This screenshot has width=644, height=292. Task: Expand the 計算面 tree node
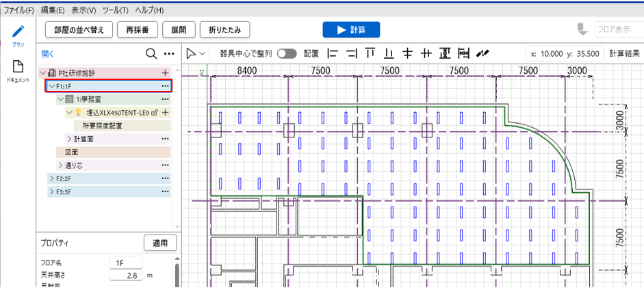68,139
